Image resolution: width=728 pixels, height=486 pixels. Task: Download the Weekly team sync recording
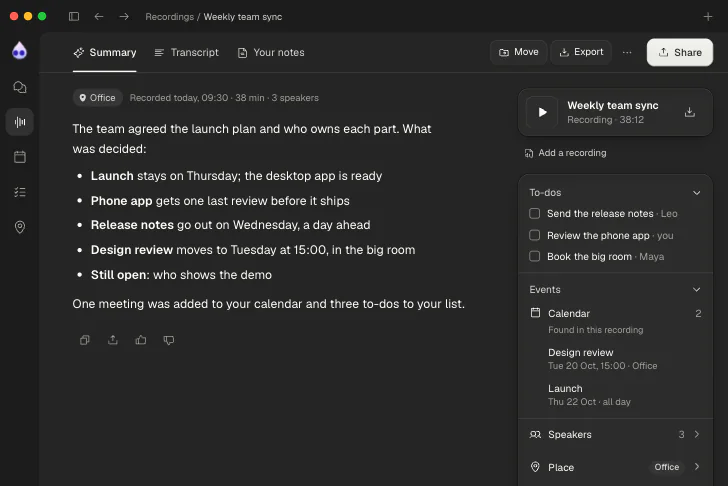pos(689,112)
